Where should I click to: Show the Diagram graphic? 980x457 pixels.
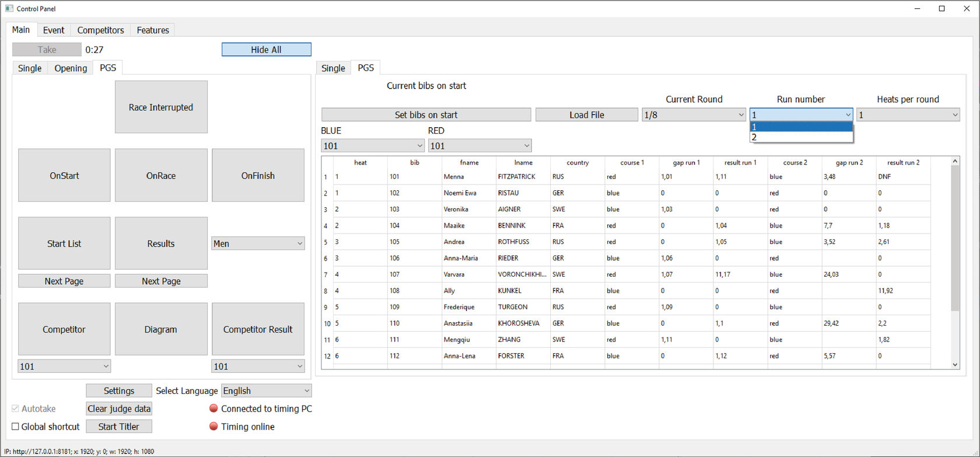click(x=161, y=329)
